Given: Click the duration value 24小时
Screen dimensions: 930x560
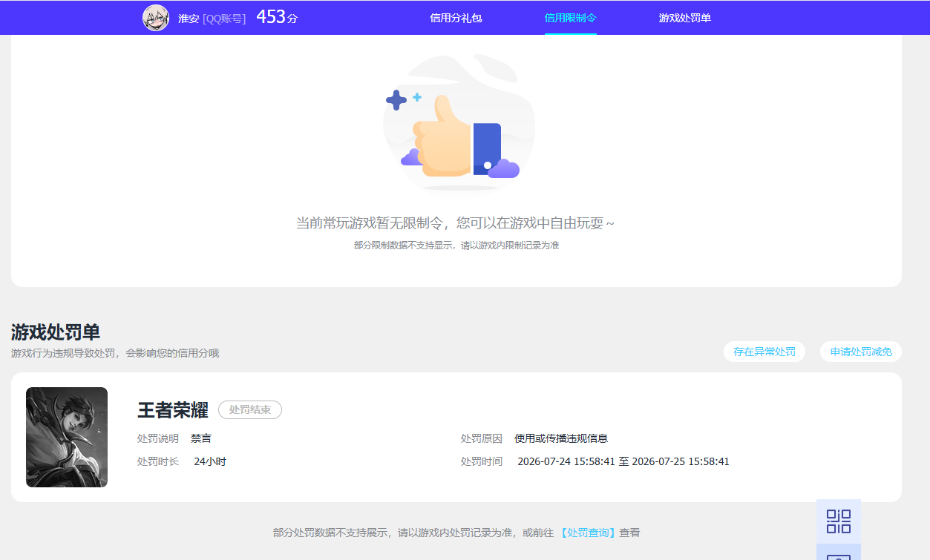Looking at the screenshot, I should pyautogui.click(x=210, y=461).
